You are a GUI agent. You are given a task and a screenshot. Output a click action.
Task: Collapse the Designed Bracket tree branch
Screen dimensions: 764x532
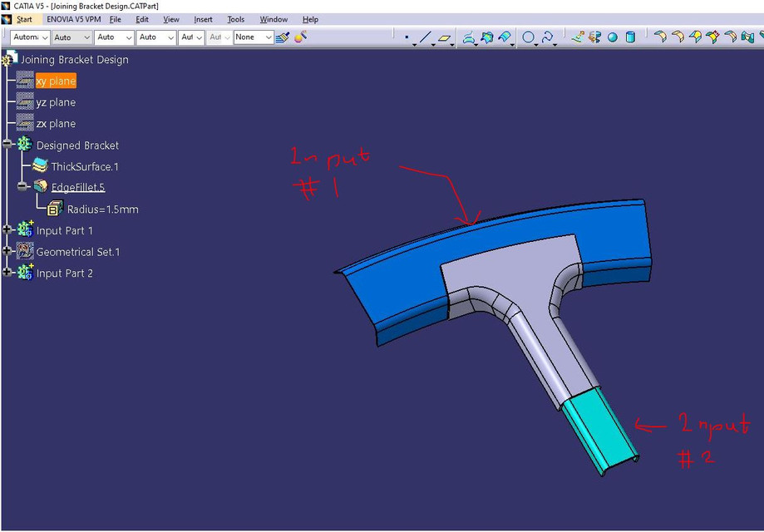tap(7, 145)
